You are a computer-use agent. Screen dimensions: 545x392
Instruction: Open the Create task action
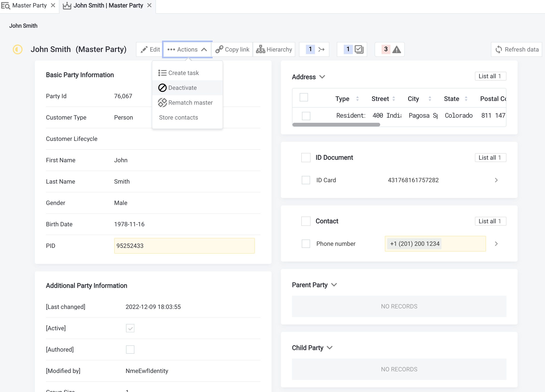184,73
